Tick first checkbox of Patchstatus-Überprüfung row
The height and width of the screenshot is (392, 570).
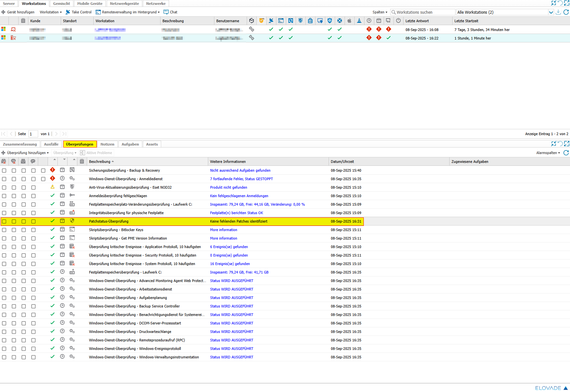pyautogui.click(x=4, y=221)
